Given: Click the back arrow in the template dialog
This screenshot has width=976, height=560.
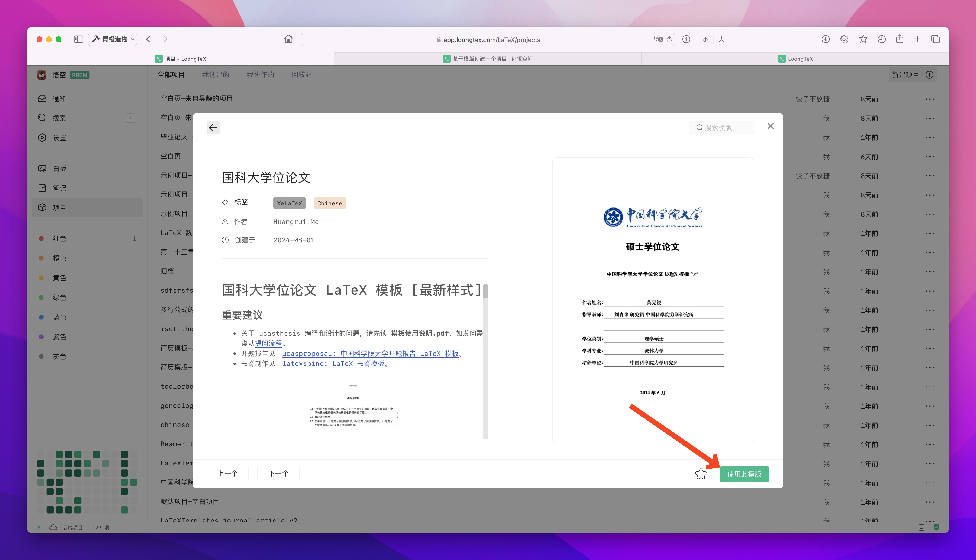Looking at the screenshot, I should coord(213,127).
